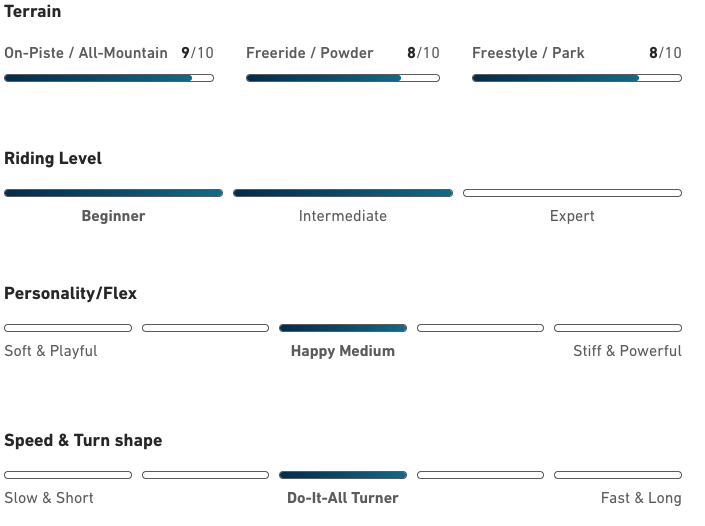Viewport: 705px width, 526px height.
Task: Click the Slow & Short speed segment
Action: [x=68, y=475]
